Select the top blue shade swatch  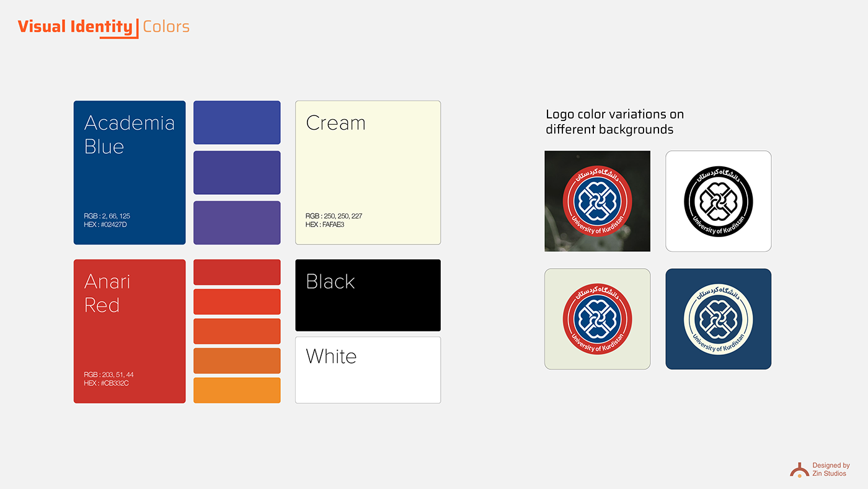point(237,122)
